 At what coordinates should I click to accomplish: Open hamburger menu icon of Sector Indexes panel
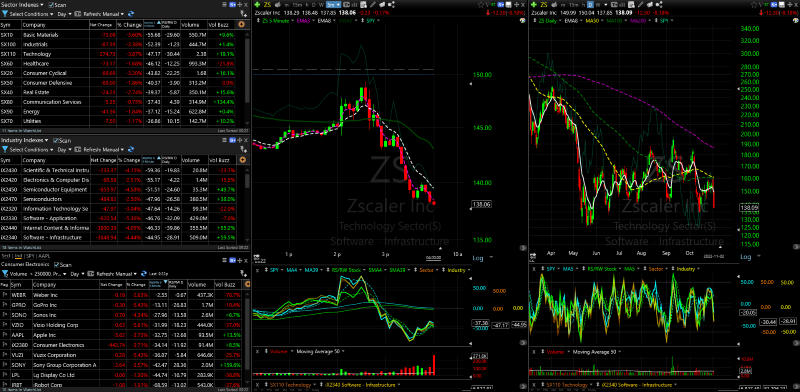pyautogui.click(x=224, y=5)
